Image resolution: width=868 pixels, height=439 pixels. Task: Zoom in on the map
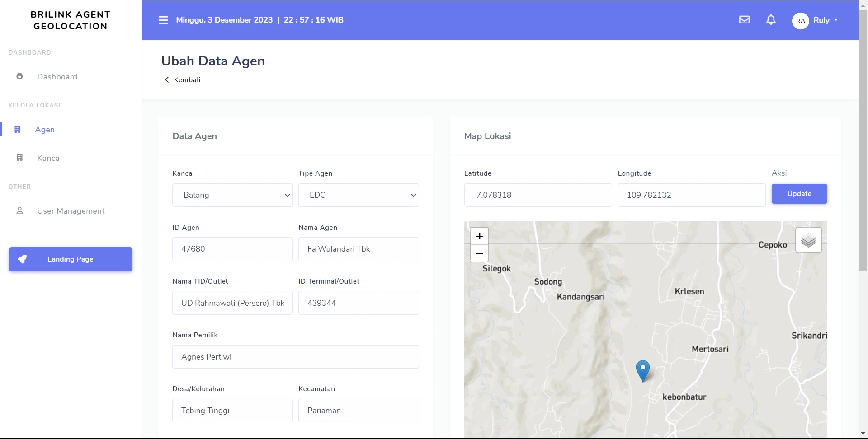point(479,236)
